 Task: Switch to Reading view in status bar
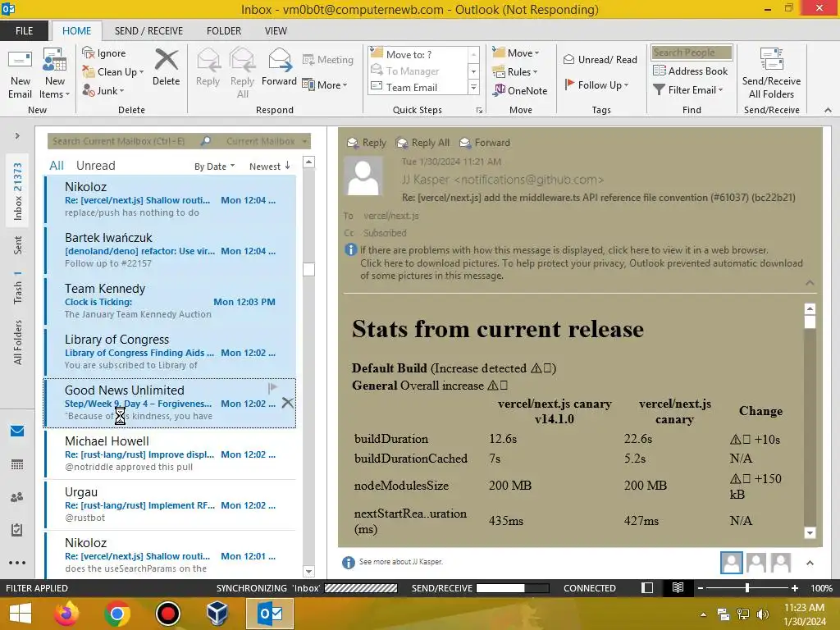(678, 587)
